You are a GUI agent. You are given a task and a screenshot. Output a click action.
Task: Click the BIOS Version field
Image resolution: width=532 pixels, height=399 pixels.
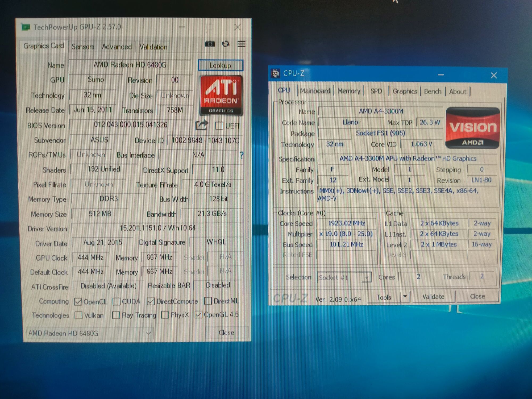[x=131, y=125]
